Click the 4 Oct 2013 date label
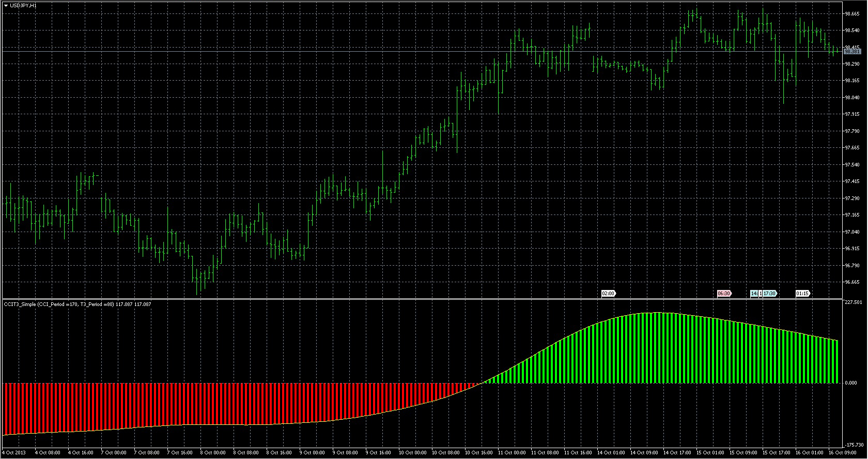Screen dimensions: 868x459 14,453
